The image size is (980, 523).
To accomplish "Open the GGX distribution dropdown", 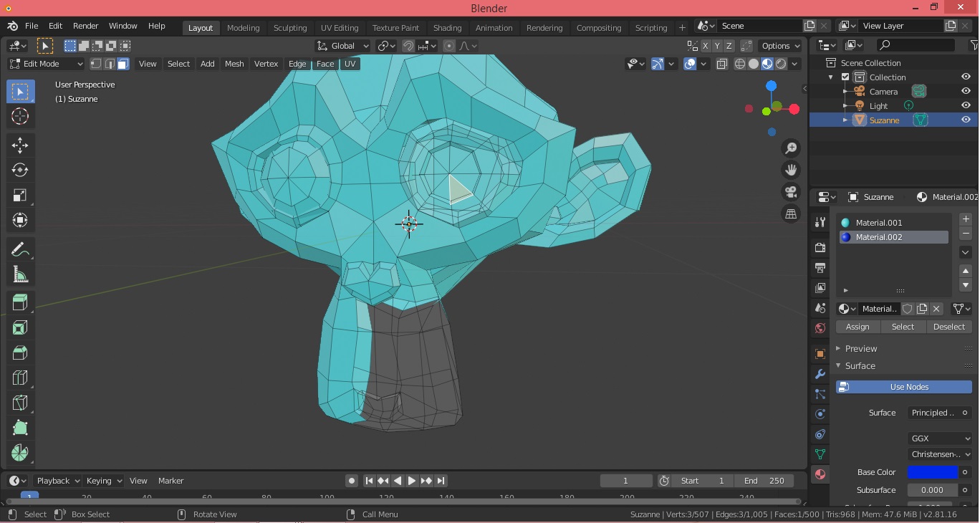I will pos(940,438).
